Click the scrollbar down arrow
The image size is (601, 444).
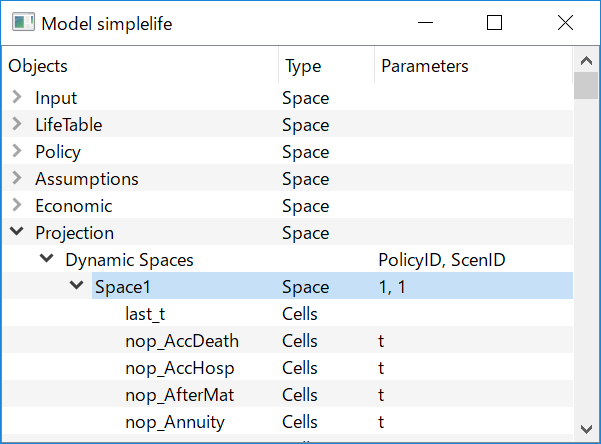tap(586, 429)
